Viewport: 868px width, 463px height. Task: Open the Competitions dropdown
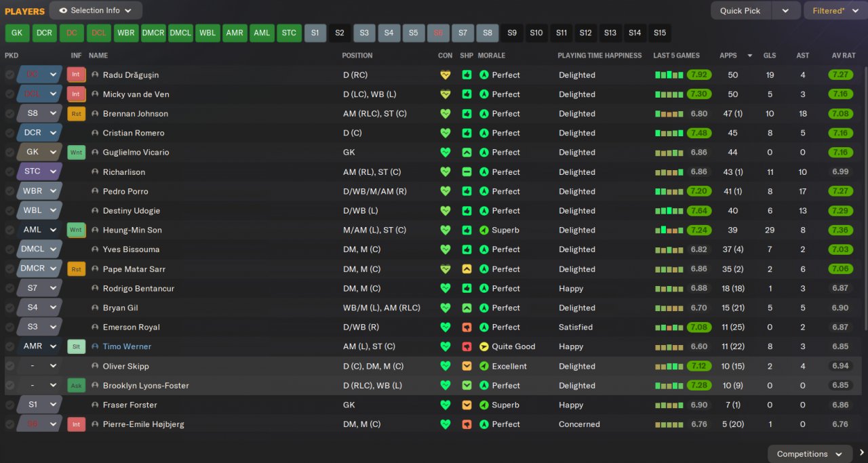(x=810, y=454)
